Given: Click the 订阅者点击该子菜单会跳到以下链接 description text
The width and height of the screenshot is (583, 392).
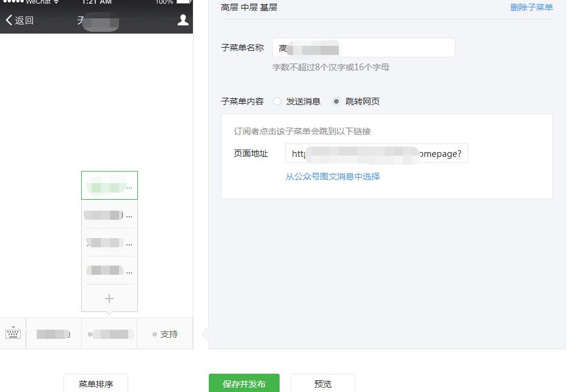Looking at the screenshot, I should [302, 131].
